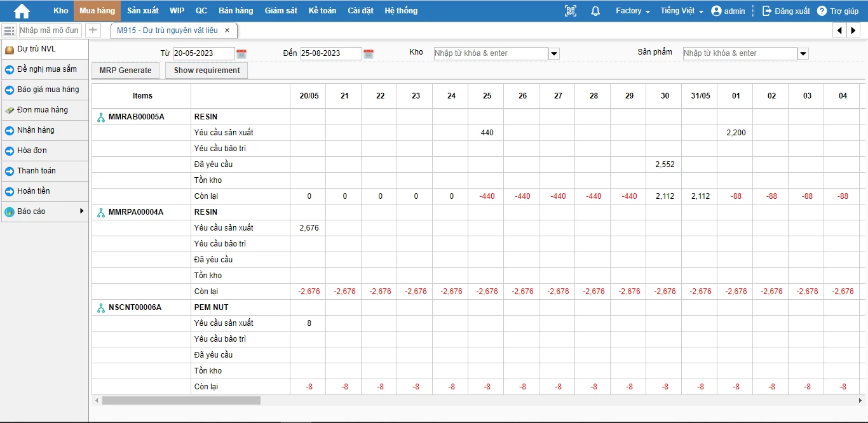Click the horizontal scrollbar right arrow
Viewport: 868px width, 423px height.
tap(860, 401)
